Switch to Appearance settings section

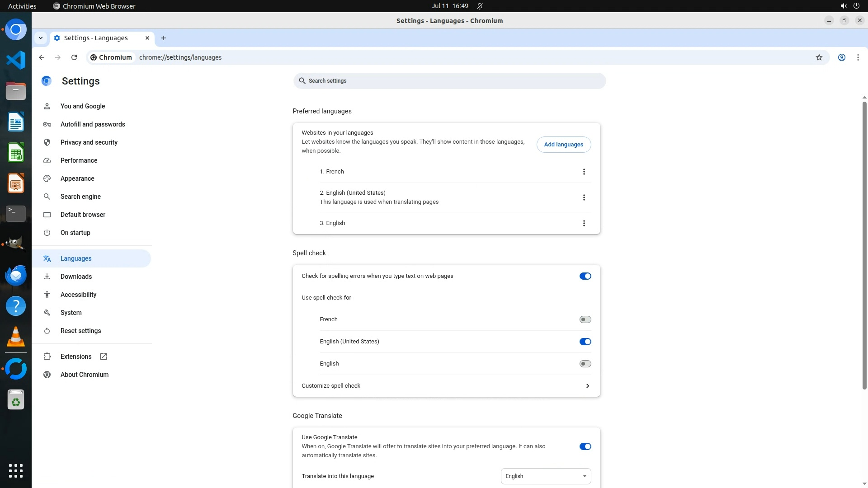(x=77, y=178)
